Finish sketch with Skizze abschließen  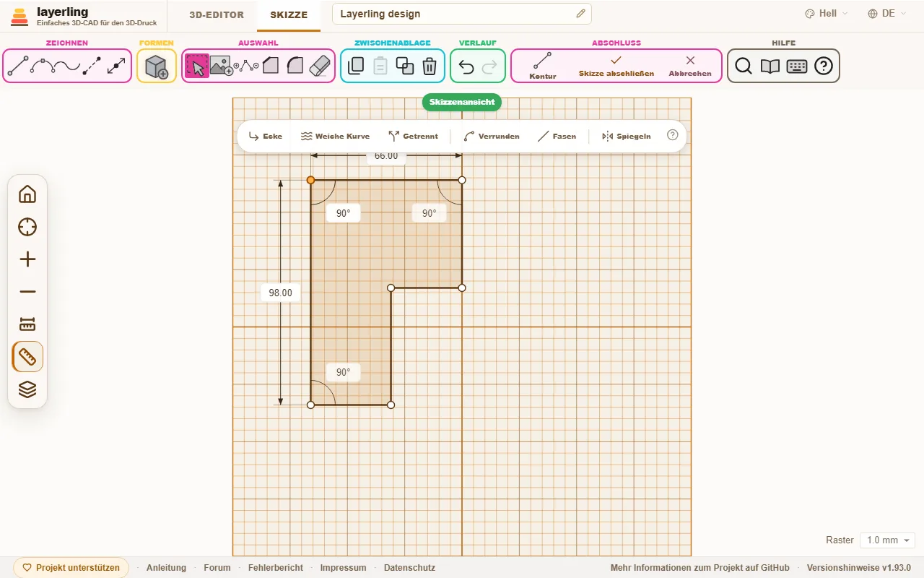point(616,66)
